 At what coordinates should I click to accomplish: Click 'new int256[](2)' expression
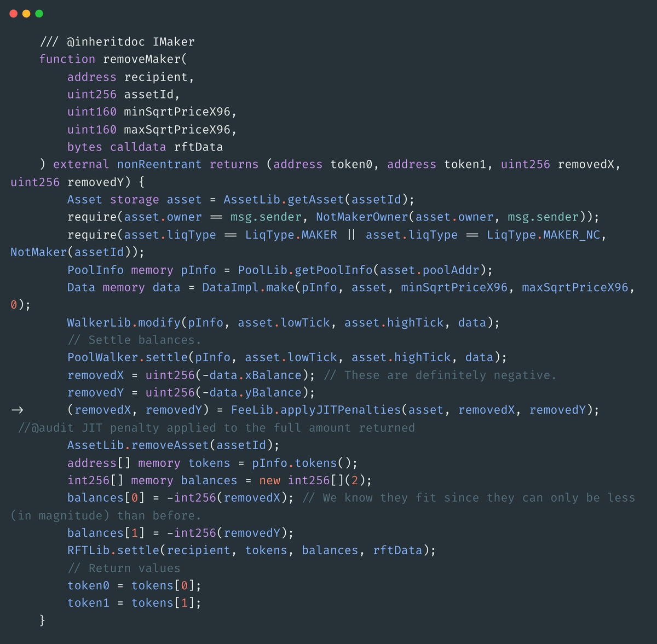[312, 481]
